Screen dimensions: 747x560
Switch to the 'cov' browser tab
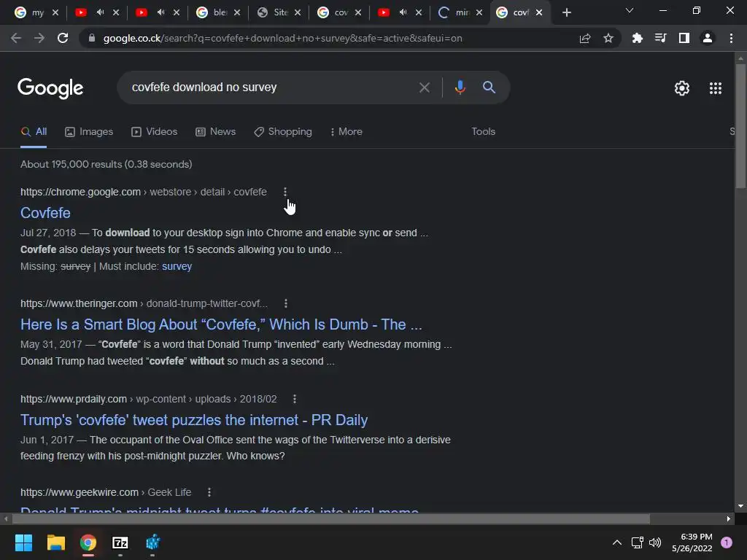click(333, 12)
